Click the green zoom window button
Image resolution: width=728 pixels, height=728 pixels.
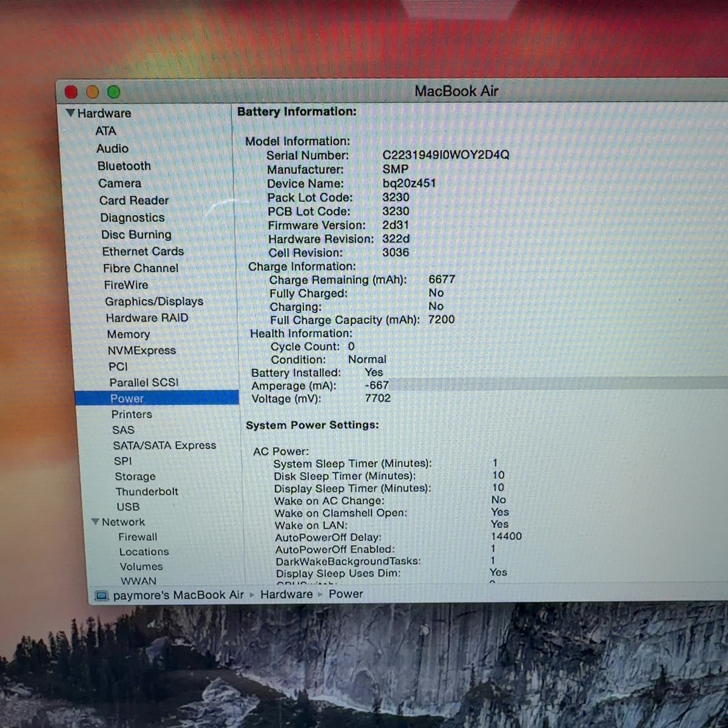pyautogui.click(x=113, y=92)
